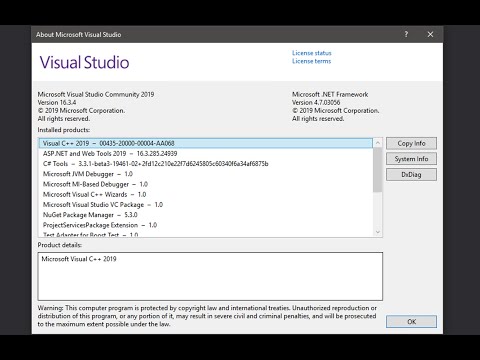Screen dimensions: 480x360
Task: Click inside the Product details text box
Action: [x=210, y=276]
